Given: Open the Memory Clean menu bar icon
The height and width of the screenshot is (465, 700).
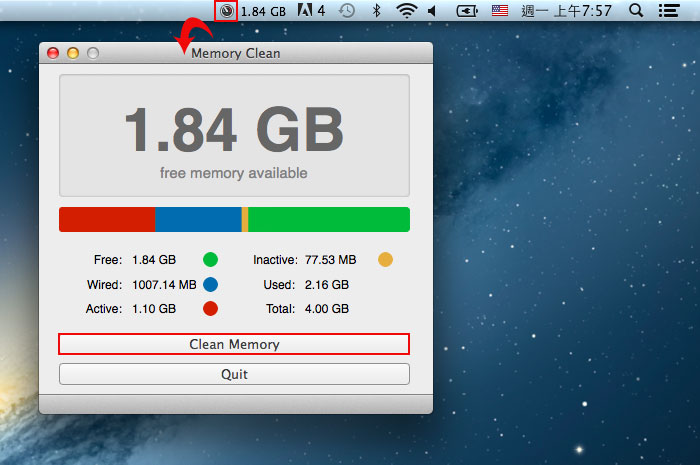Looking at the screenshot, I should [x=227, y=11].
